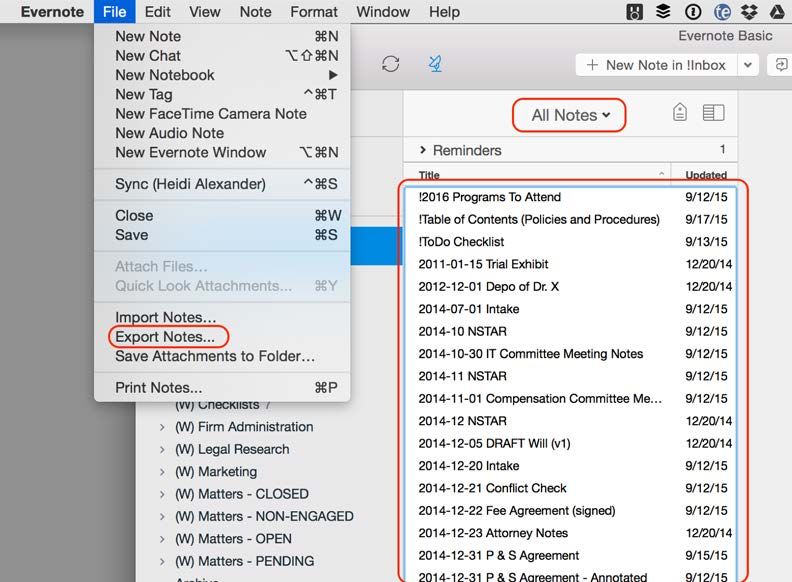Open the Window menu

click(x=383, y=12)
